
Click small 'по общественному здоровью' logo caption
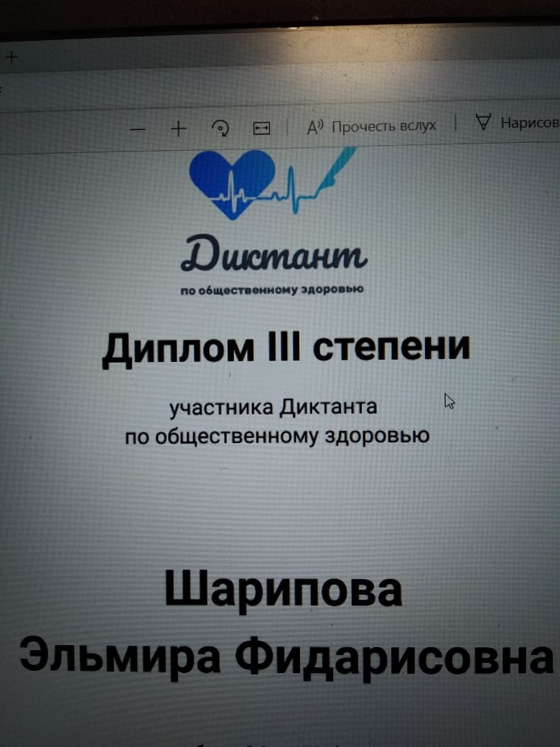[272, 291]
